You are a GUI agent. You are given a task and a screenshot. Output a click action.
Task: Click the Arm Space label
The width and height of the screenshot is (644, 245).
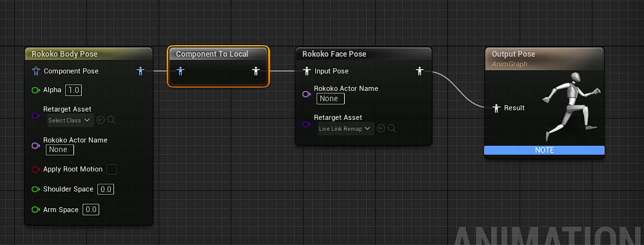click(61, 210)
